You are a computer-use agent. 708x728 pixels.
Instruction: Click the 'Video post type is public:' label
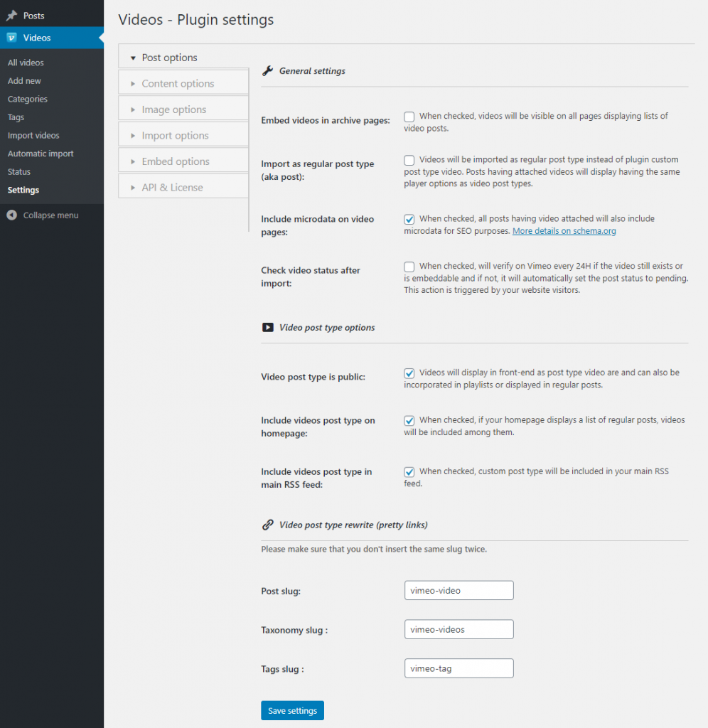[x=313, y=377]
